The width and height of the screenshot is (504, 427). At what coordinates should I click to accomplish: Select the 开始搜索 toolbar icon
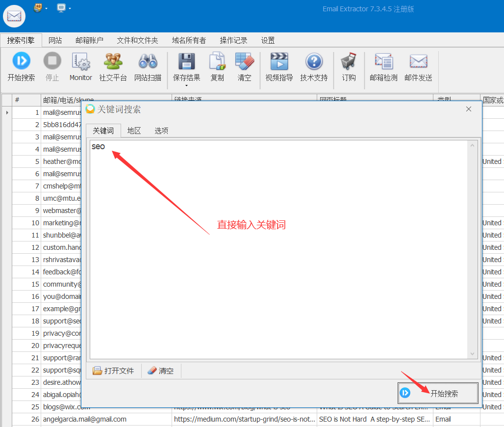[21, 66]
